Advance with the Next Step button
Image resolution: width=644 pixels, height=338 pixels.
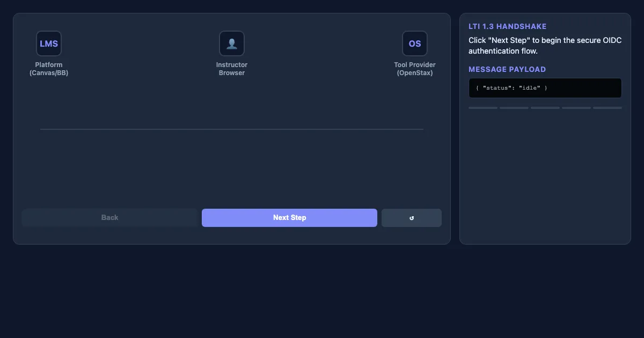click(x=289, y=218)
